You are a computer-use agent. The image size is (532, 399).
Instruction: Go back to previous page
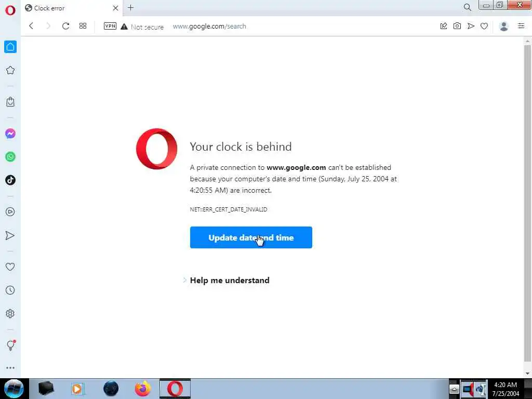click(x=31, y=26)
